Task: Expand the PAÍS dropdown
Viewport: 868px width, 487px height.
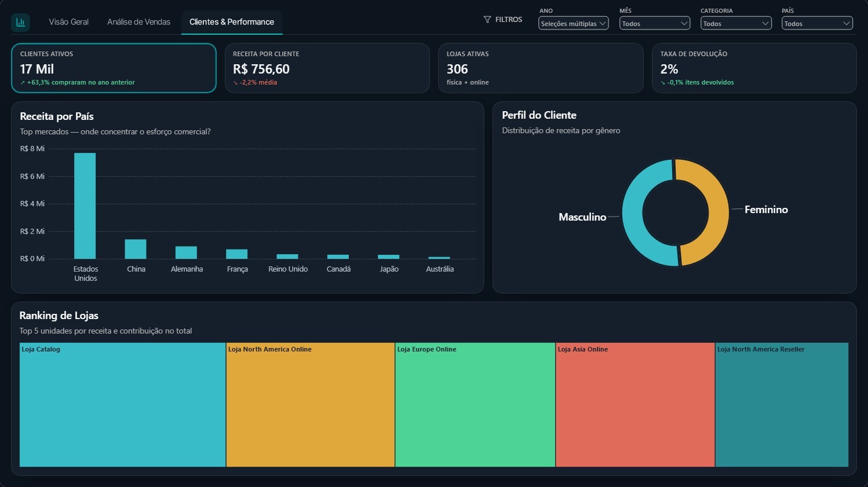Action: (x=817, y=24)
